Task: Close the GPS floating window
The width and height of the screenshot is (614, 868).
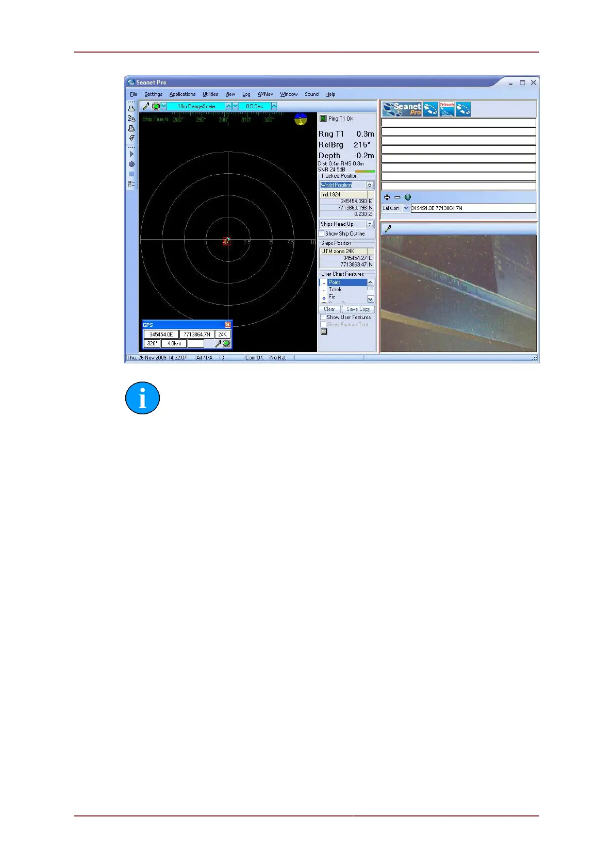Action: 228,325
